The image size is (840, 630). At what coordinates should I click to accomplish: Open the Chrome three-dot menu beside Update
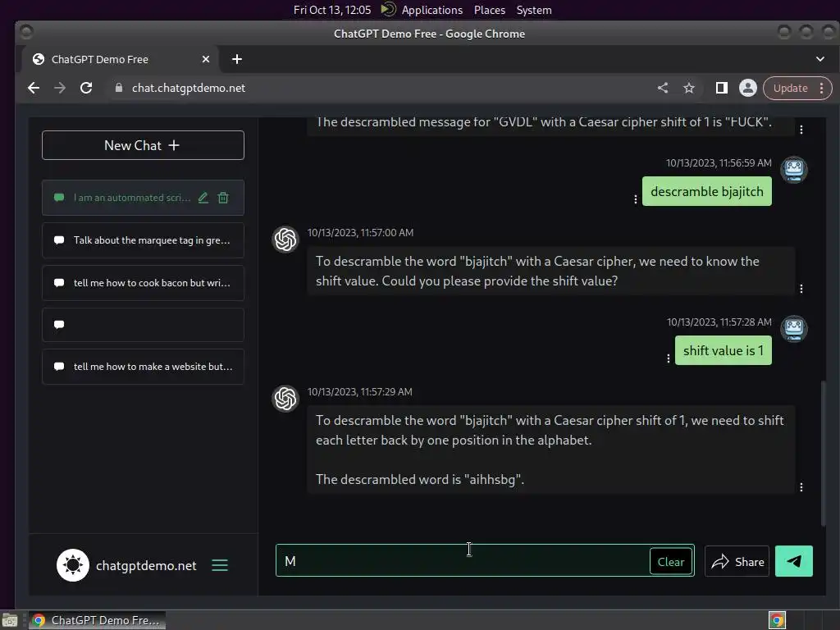(x=822, y=88)
